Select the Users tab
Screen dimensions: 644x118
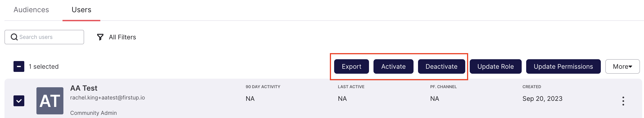tap(81, 10)
